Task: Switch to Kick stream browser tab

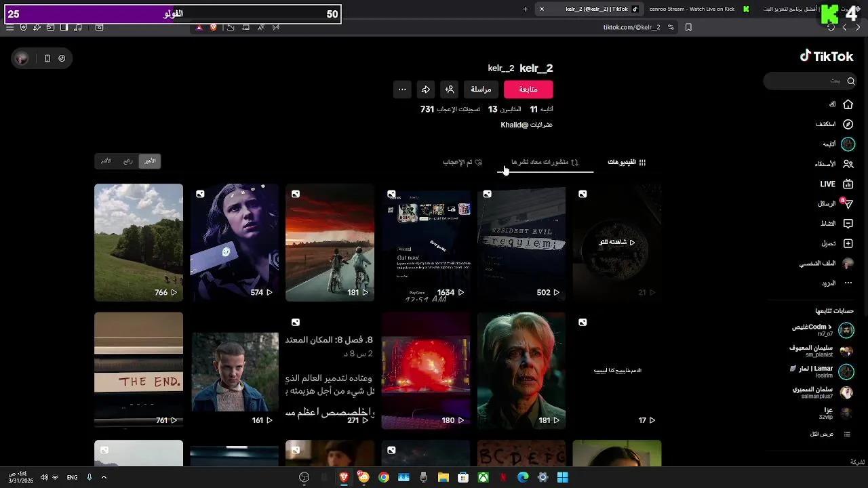Action: tap(698, 9)
